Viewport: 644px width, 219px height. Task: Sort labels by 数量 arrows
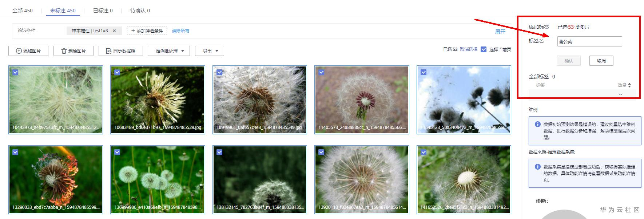point(629,85)
